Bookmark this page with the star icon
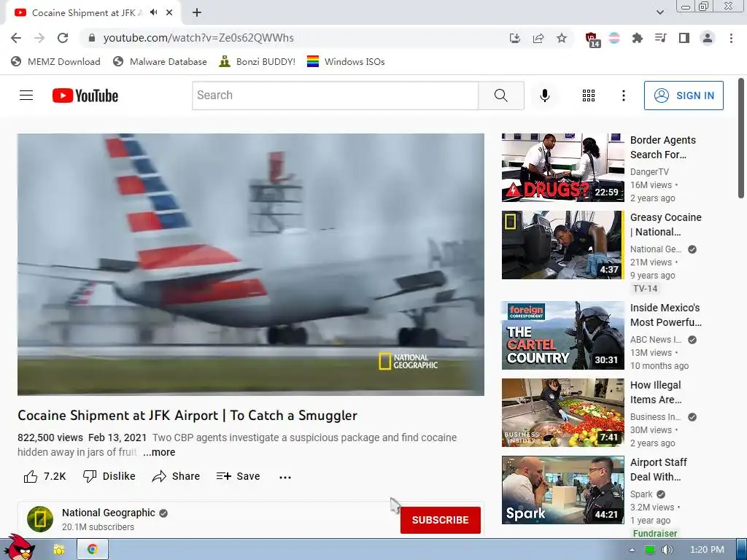The width and height of the screenshot is (747, 560). tap(562, 38)
